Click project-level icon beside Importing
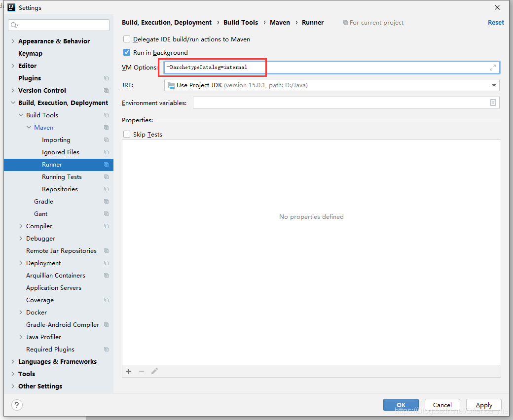The image size is (513, 420). pos(107,140)
